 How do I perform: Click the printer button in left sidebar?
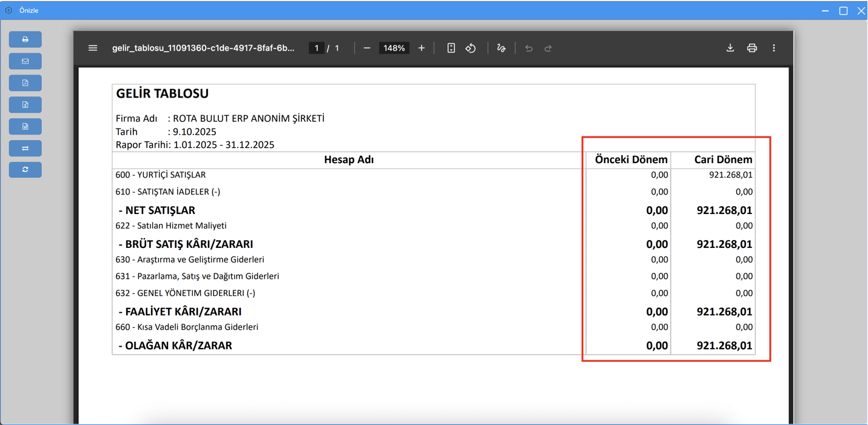tap(25, 39)
